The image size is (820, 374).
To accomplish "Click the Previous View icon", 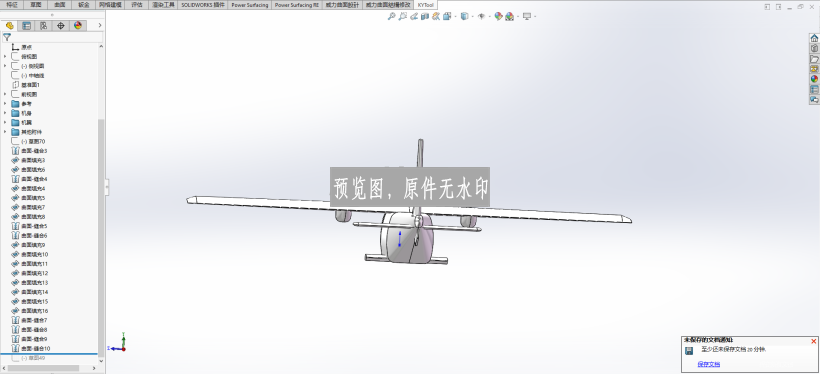I will [414, 16].
